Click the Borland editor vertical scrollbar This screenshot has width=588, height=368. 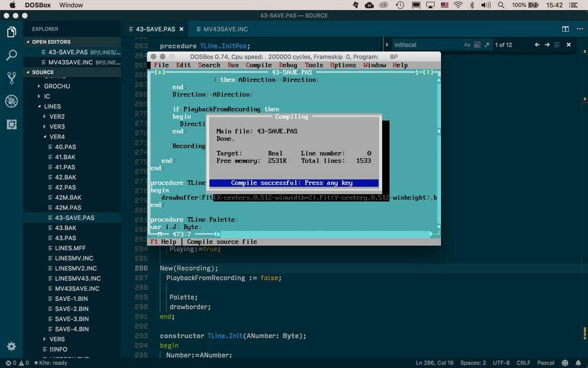[x=439, y=153]
